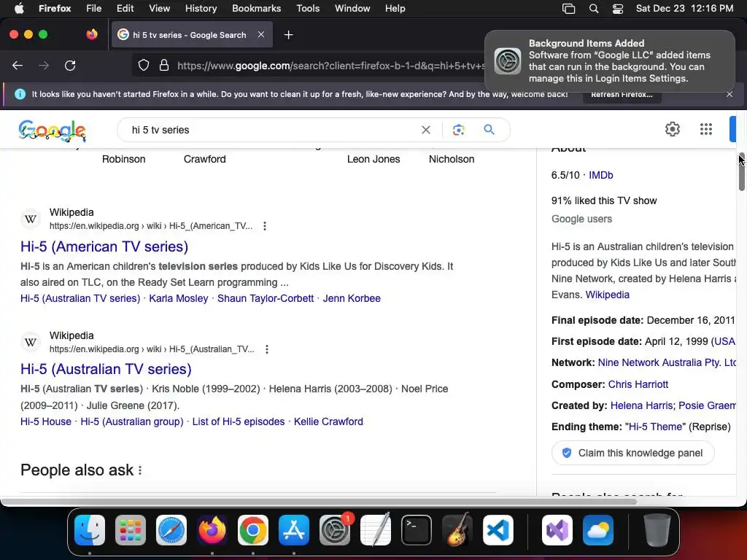This screenshot has height=560, width=747.
Task: Open People also ask options menu
Action: 140,470
